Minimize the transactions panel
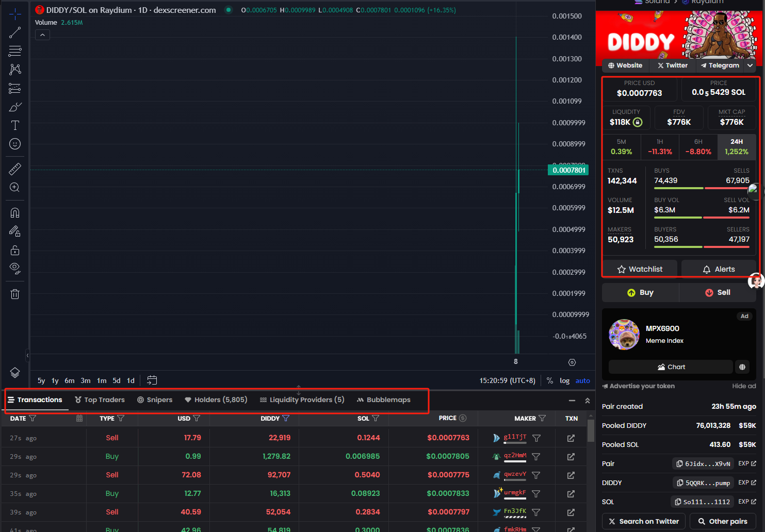765x532 pixels. click(572, 401)
